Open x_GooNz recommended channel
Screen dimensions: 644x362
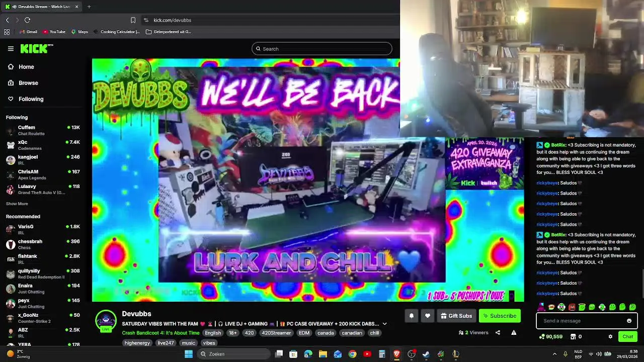(x=43, y=318)
